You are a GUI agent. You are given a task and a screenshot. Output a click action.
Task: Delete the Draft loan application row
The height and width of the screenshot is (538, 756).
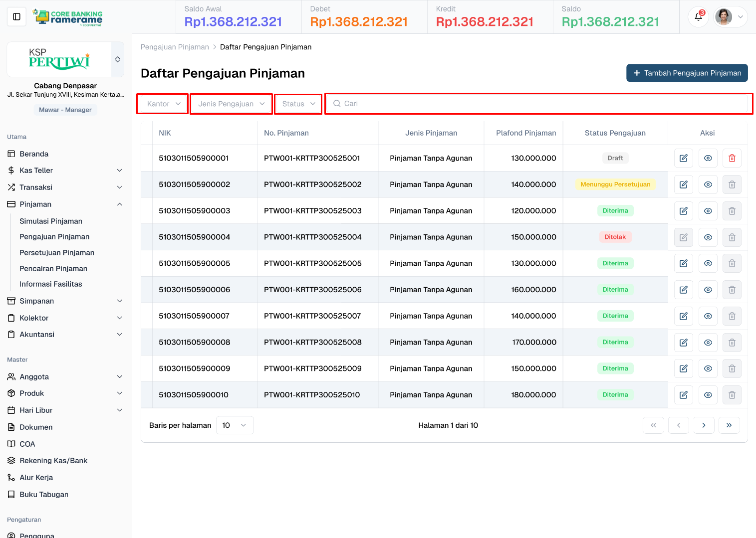[x=732, y=158]
